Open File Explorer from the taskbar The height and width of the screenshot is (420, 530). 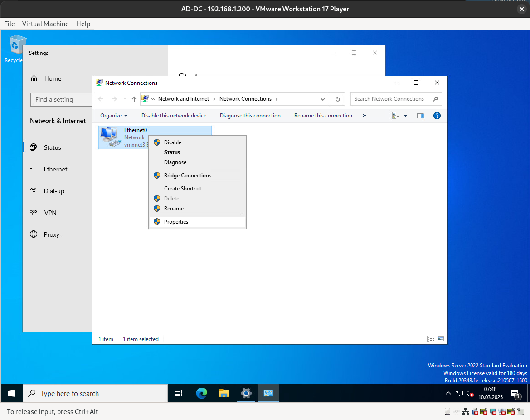click(224, 393)
